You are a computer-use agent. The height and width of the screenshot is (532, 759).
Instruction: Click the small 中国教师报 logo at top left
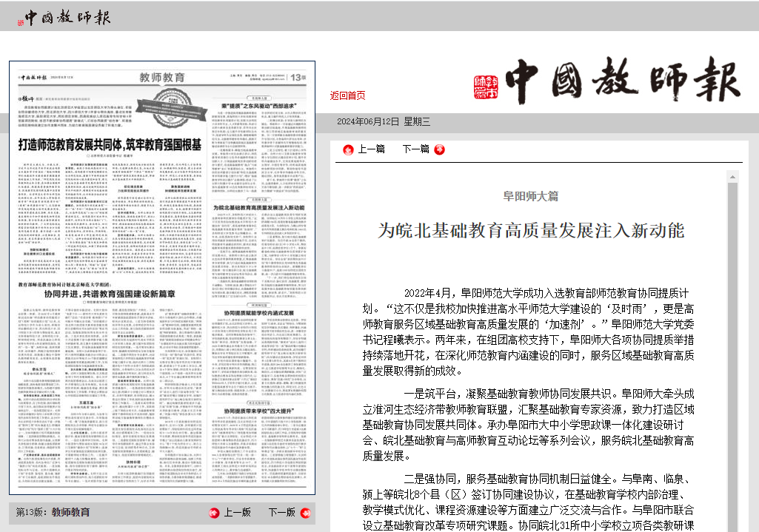click(58, 18)
